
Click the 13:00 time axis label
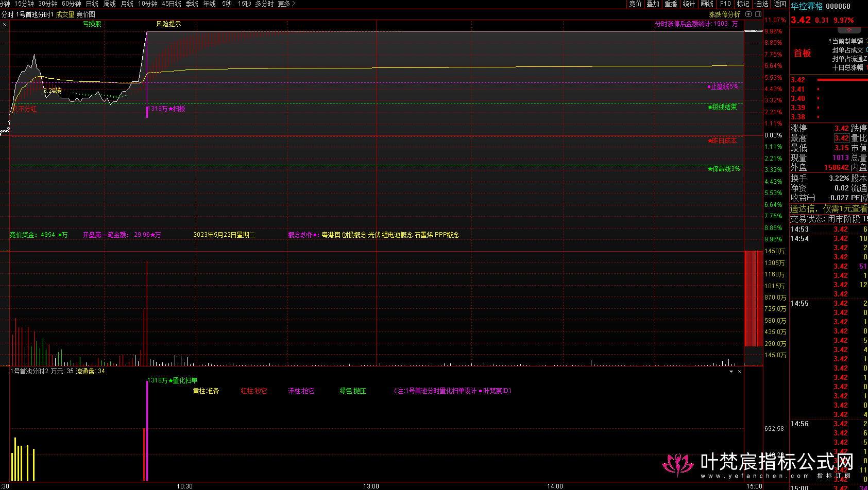(371, 486)
